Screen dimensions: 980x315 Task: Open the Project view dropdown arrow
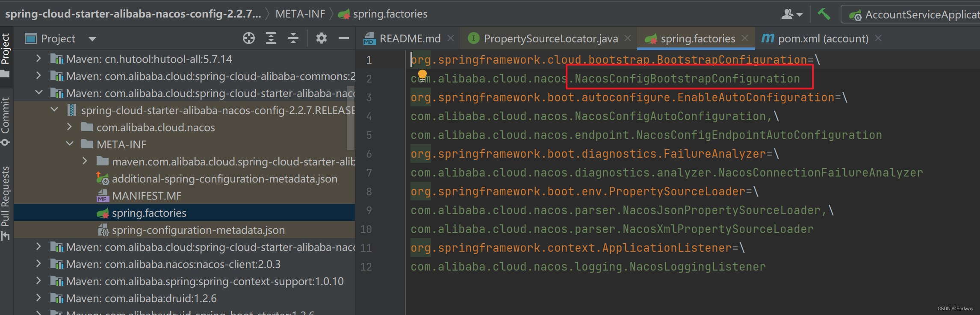pyautogui.click(x=92, y=39)
